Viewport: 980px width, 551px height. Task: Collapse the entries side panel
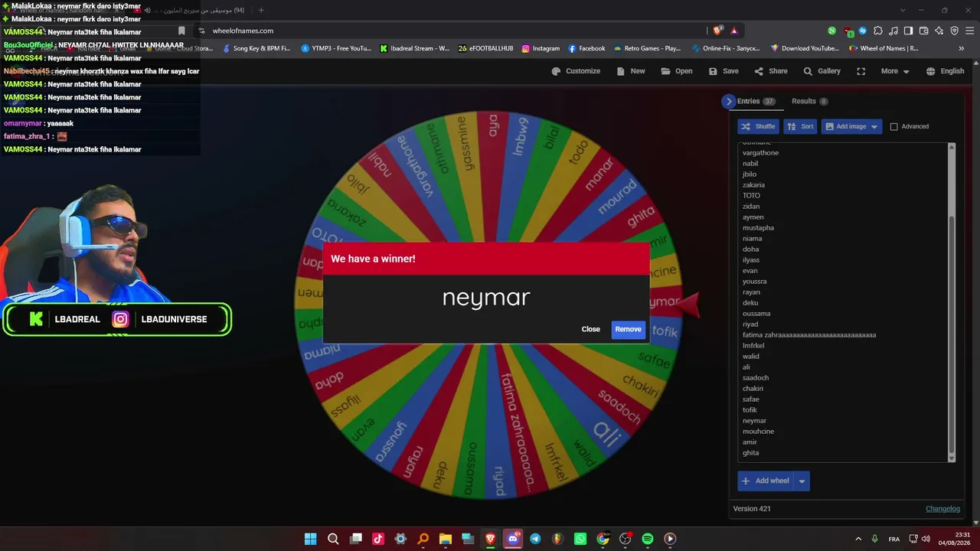click(729, 101)
